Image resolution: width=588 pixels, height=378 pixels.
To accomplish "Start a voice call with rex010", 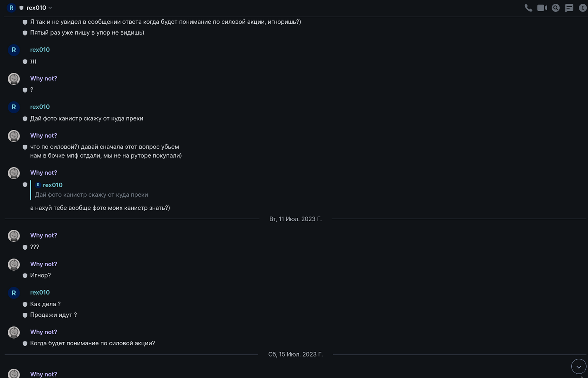I will pyautogui.click(x=528, y=8).
